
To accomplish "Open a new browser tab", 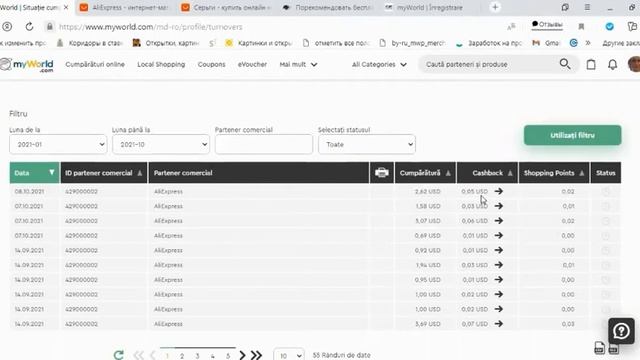I will 495,7.
